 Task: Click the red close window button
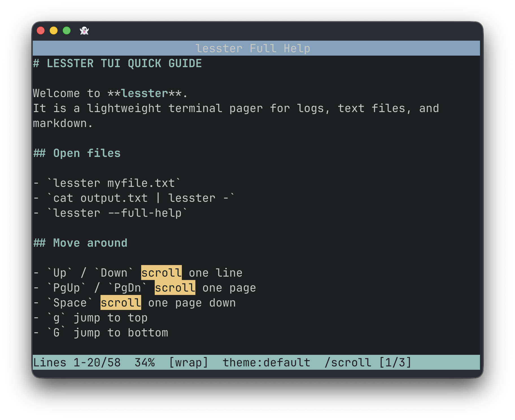coord(41,30)
